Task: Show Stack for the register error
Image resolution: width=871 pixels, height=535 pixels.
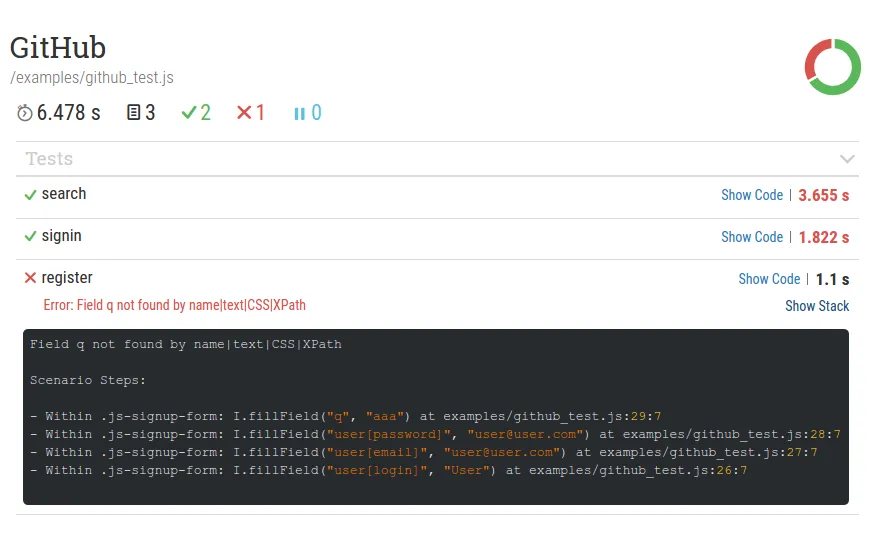Action: pos(817,306)
